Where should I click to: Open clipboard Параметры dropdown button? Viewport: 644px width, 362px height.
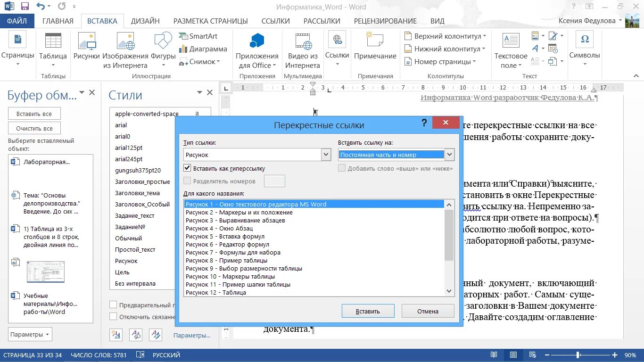[30, 335]
